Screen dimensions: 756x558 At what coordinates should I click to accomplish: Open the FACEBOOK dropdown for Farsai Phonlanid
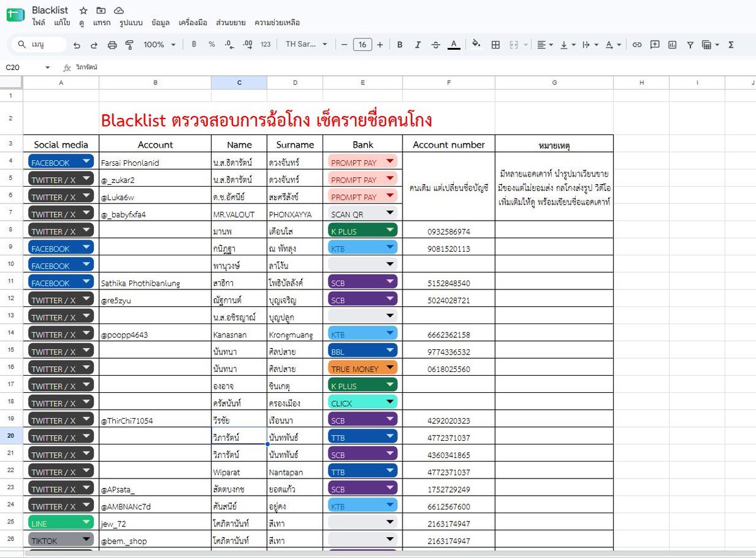(86, 163)
